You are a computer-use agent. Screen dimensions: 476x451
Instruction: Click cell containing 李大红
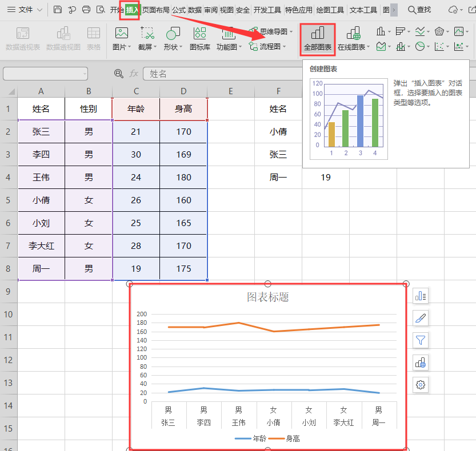pyautogui.click(x=41, y=245)
